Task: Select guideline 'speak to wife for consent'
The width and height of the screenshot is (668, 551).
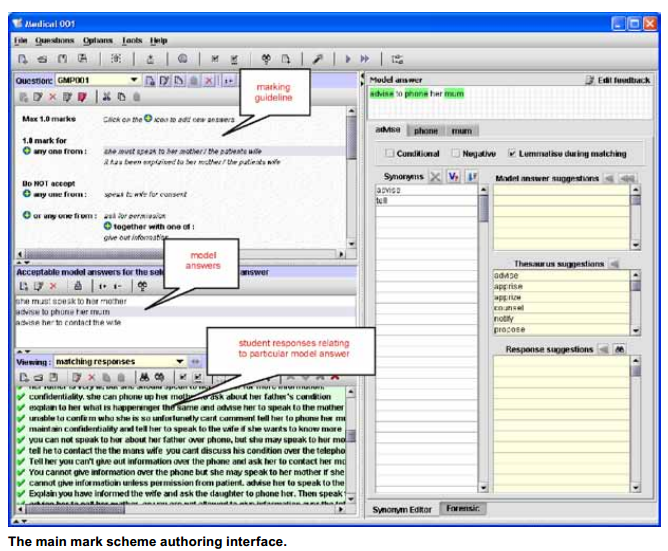Action: (x=146, y=194)
